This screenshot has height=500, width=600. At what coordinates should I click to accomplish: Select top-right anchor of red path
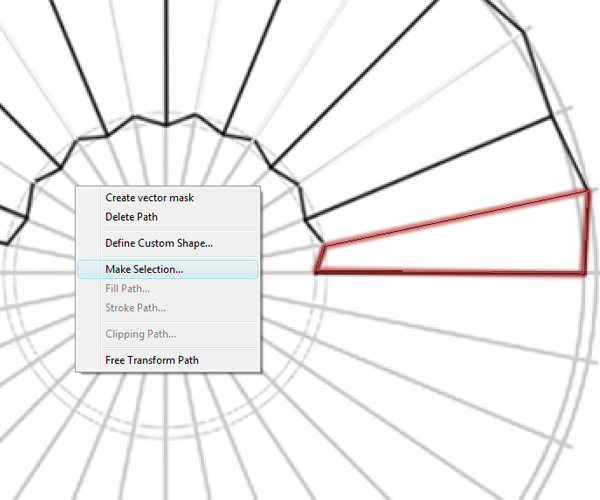[x=587, y=190]
